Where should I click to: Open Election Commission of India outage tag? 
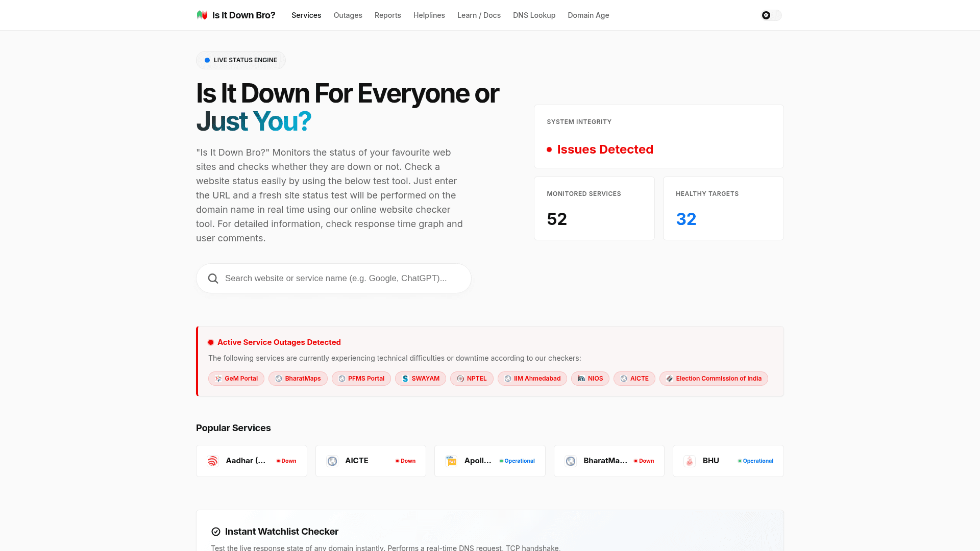coord(714,379)
